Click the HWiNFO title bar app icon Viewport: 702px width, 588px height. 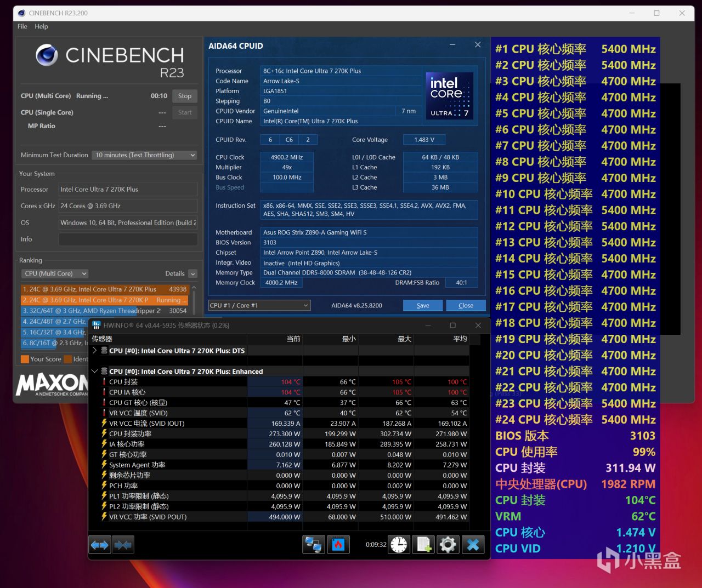97,325
